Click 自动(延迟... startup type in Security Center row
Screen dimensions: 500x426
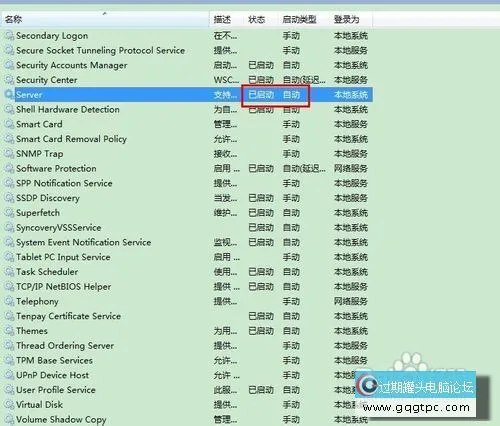(304, 80)
